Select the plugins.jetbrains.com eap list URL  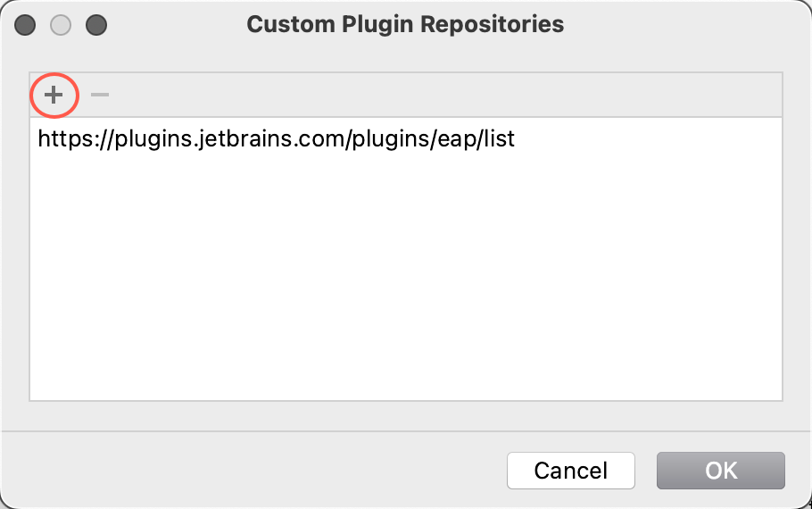(x=276, y=139)
